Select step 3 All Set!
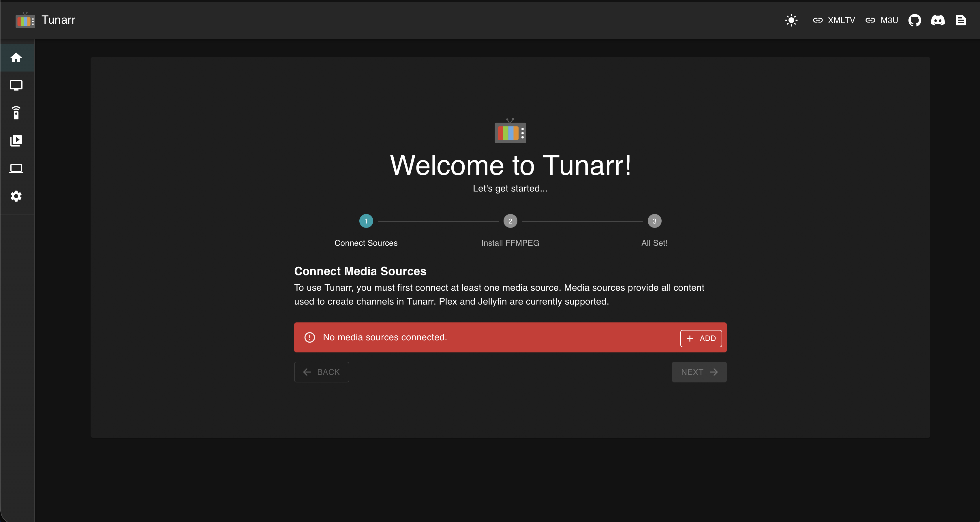Viewport: 980px width, 522px height. tap(654, 230)
